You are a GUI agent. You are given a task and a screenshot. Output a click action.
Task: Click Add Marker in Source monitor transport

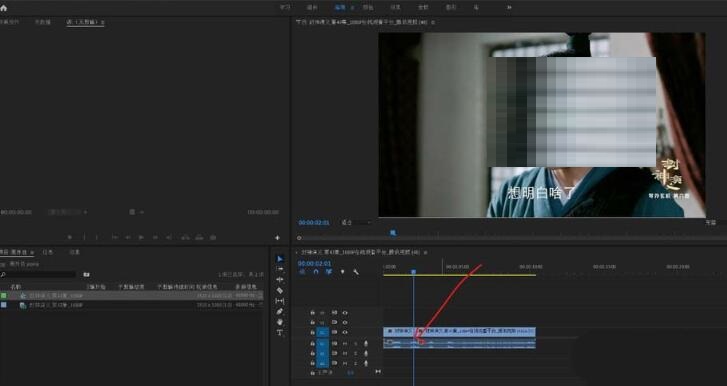point(70,237)
